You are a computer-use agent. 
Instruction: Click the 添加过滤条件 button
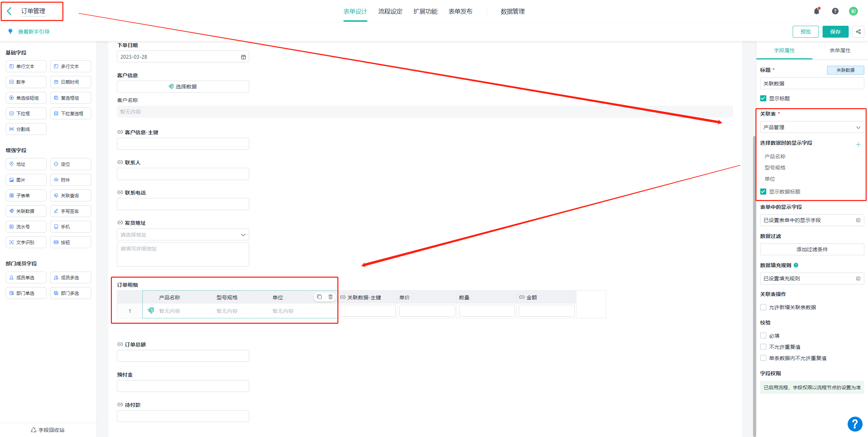click(812, 249)
